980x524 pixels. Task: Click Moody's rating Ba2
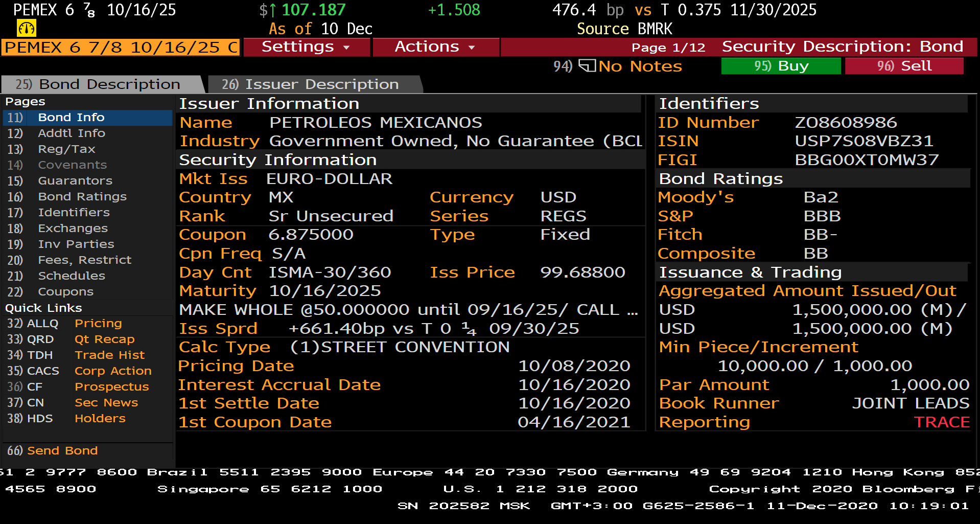coord(821,197)
